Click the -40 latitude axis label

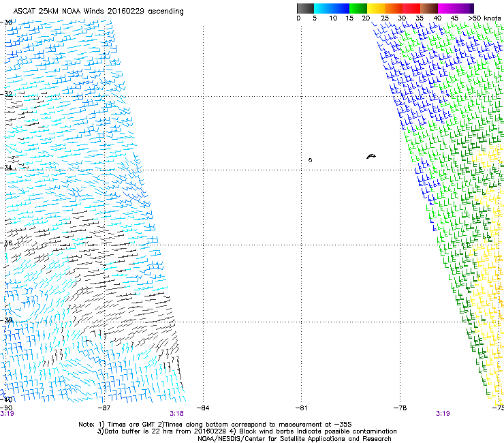6,399
